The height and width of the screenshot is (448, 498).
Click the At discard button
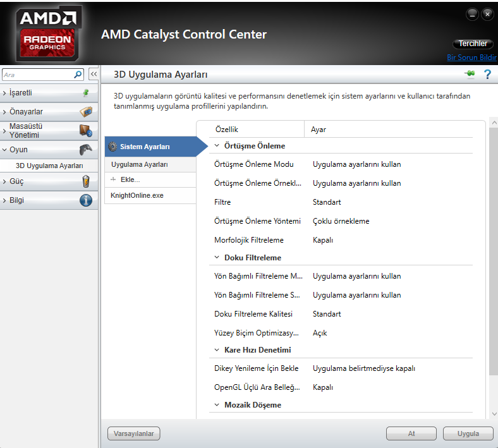[x=411, y=433]
